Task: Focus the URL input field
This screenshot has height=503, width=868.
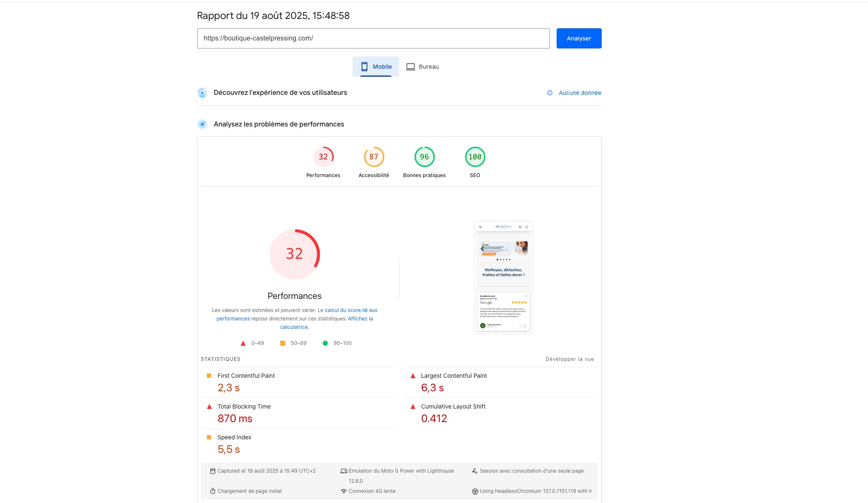Action: (373, 38)
